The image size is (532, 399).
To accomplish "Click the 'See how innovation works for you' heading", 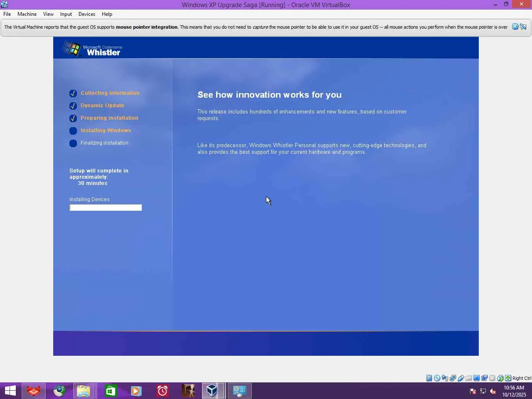I will pyautogui.click(x=269, y=95).
